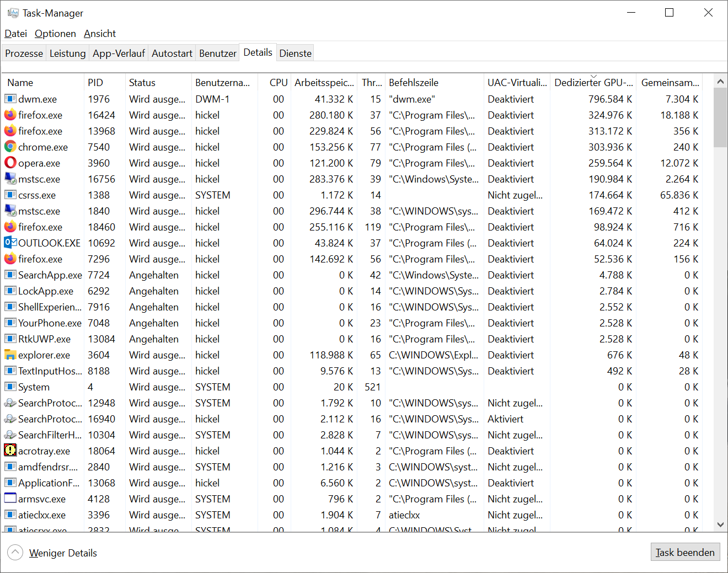The image size is (728, 573).
Task: Click mstsc.exe icon for PID 16756
Action: [x=10, y=179]
